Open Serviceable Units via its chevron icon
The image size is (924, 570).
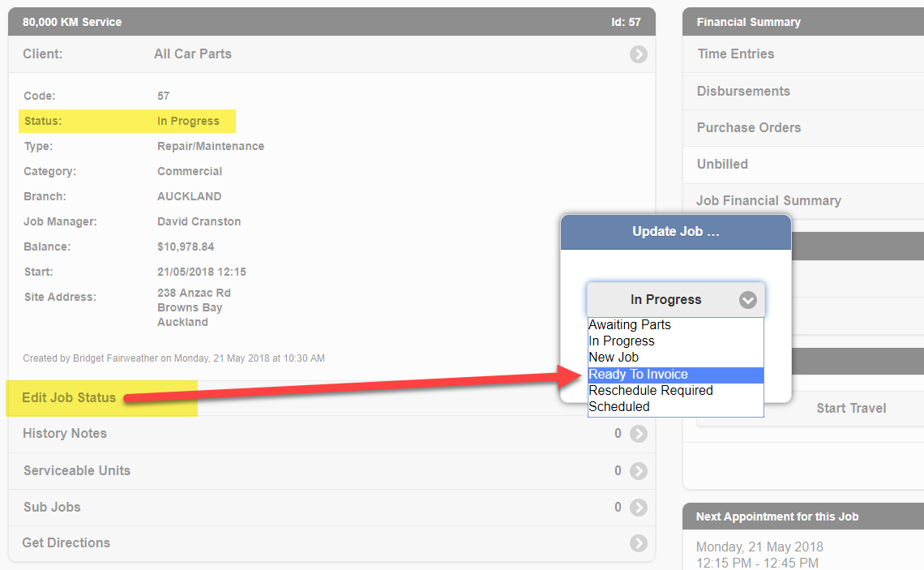(638, 470)
